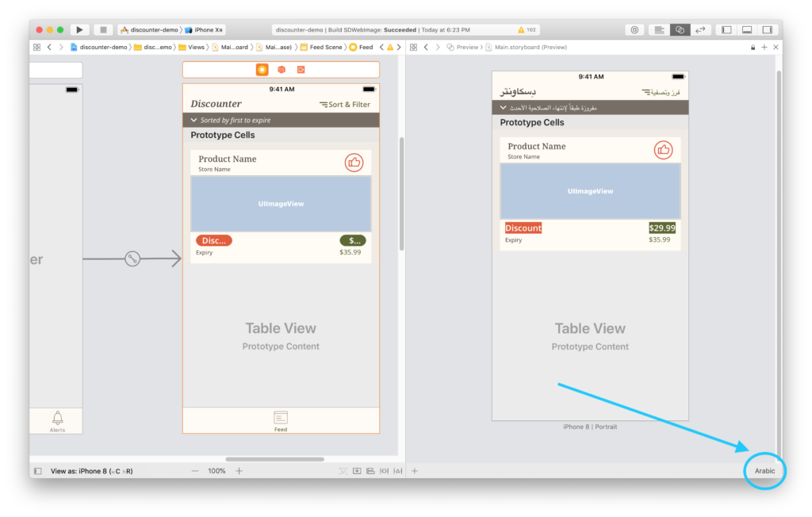Click the lock icon in the assistant editor

click(x=753, y=47)
